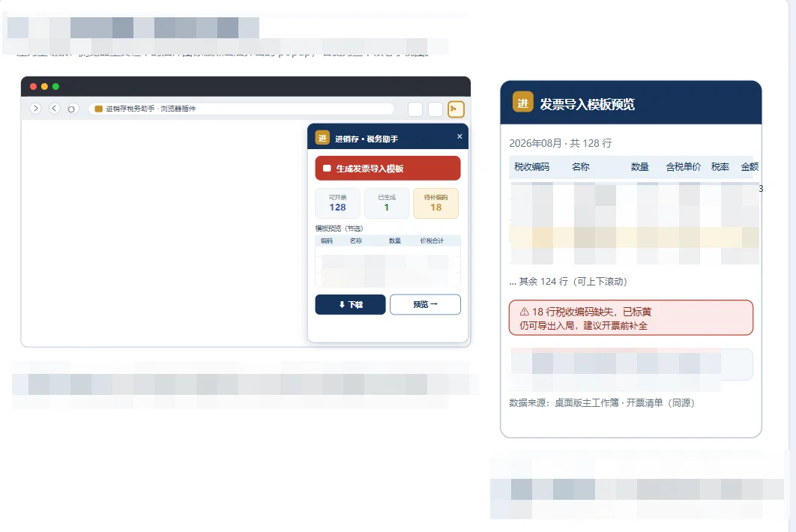Click the orange site icon in address bar
Viewport: 796px width, 532px height.
point(98,109)
